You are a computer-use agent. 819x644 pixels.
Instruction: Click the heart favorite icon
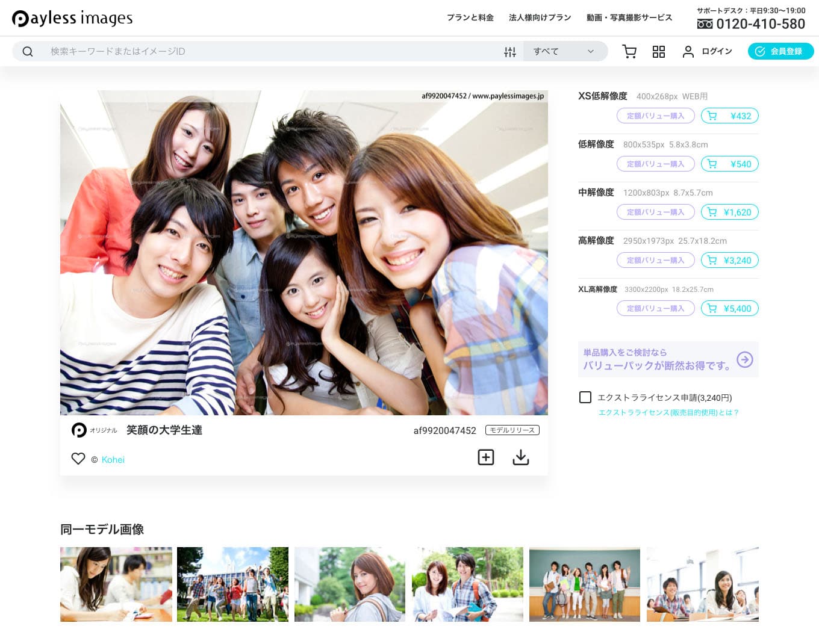(78, 459)
